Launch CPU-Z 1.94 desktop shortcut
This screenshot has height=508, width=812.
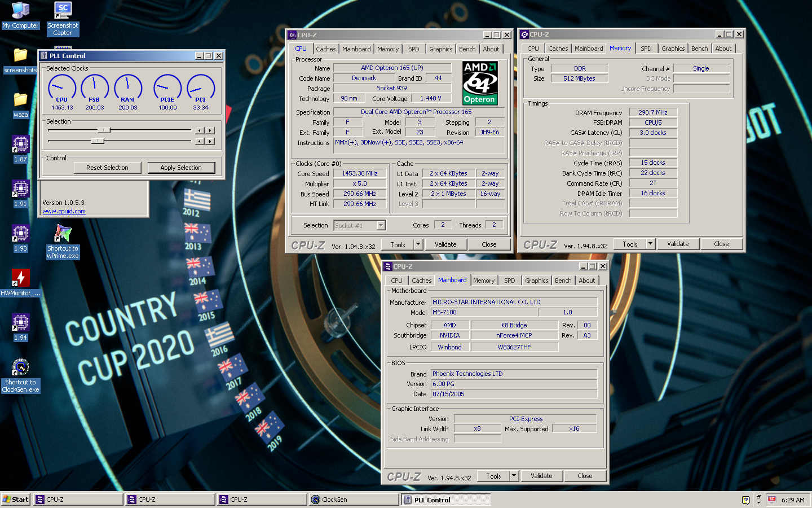[x=20, y=328]
